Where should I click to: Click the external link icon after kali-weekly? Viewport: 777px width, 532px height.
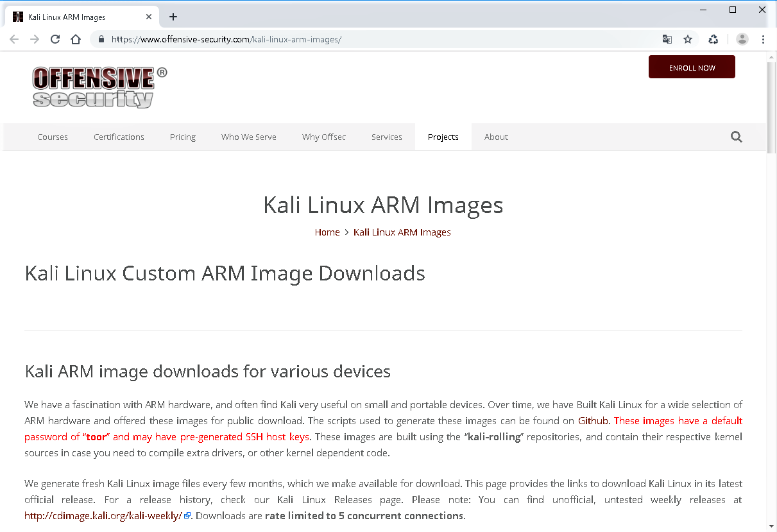[187, 515]
